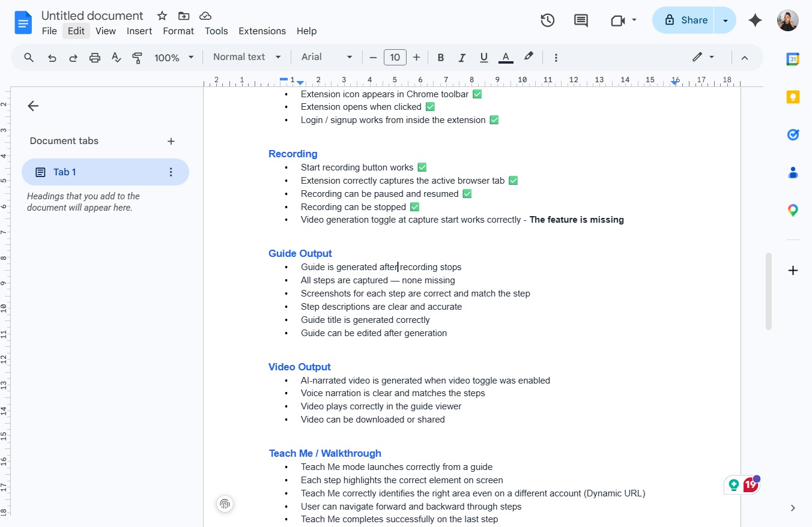Open the Extensions menu

tap(262, 31)
